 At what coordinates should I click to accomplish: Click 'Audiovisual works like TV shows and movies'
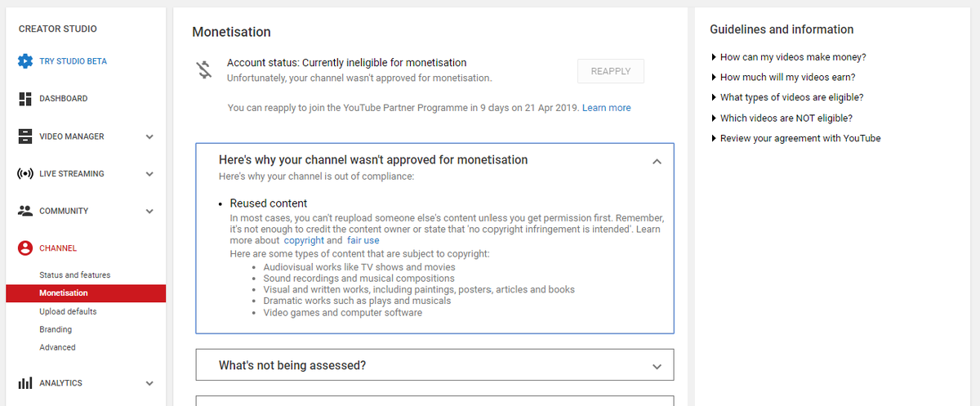pos(359,267)
